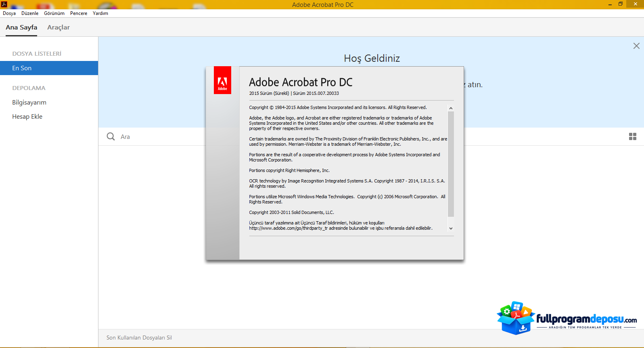Screen dimensions: 644x348
Task: Click Hesap Ekle to add account
Action: pyautogui.click(x=27, y=117)
